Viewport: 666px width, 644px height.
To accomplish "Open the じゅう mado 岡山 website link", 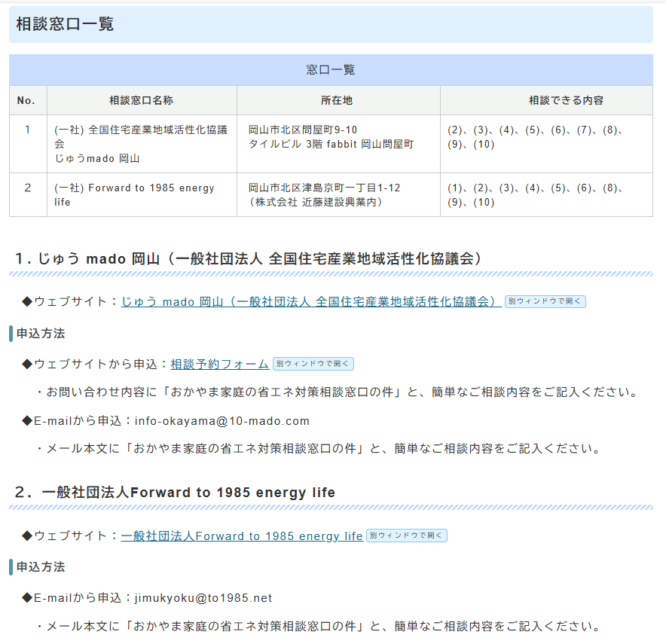I will 310,301.
